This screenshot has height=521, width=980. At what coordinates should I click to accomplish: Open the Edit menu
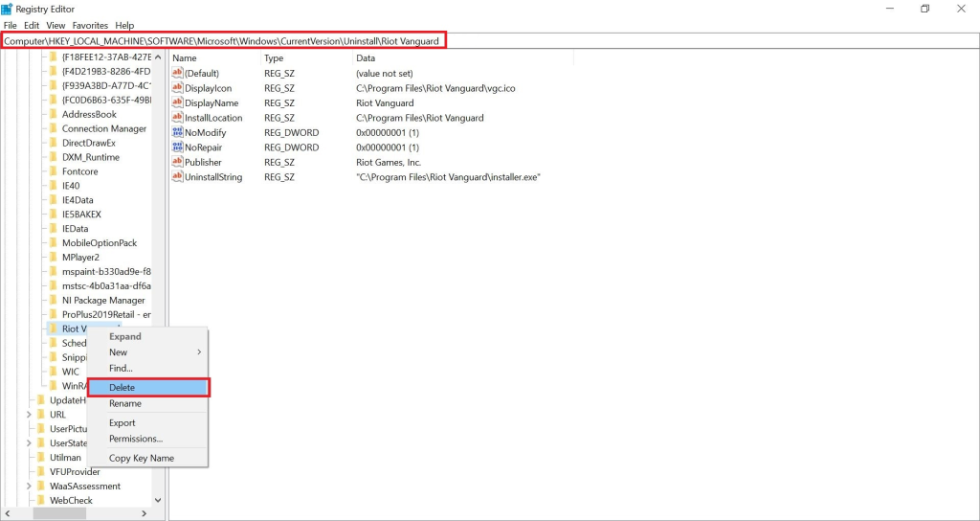tap(32, 26)
